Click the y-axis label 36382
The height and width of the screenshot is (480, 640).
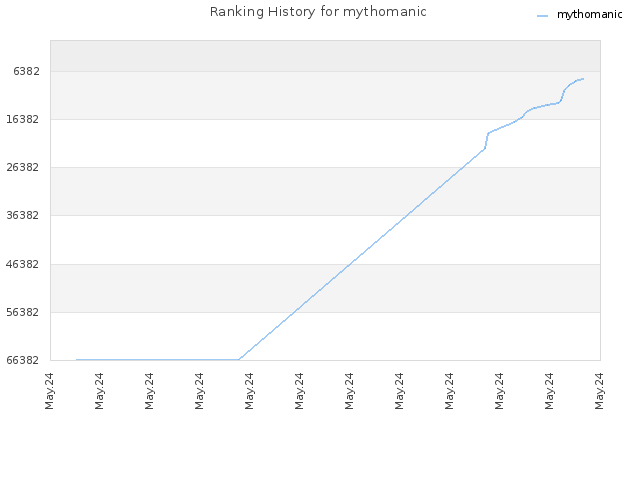(23, 215)
